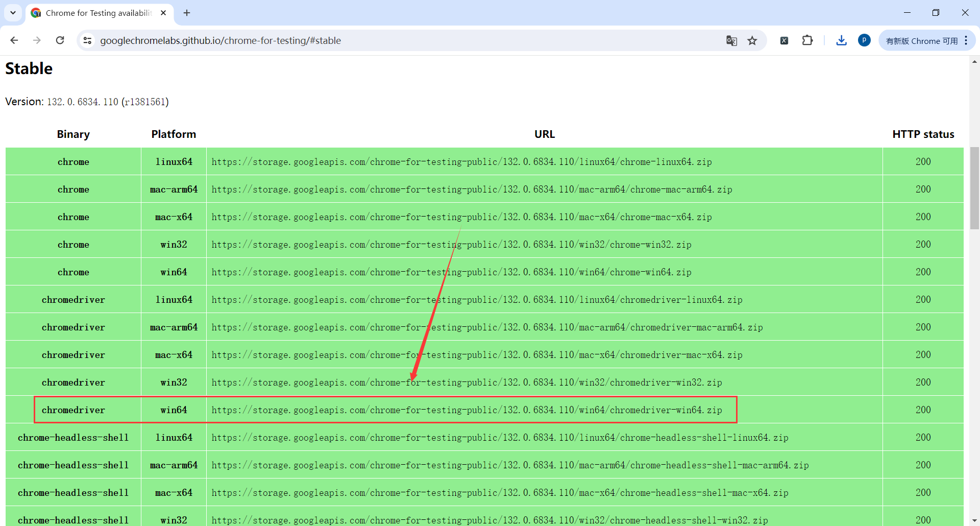Select the chromedriver-mac-arm64.zip URL
Viewport: 980px width, 526px height.
point(487,327)
